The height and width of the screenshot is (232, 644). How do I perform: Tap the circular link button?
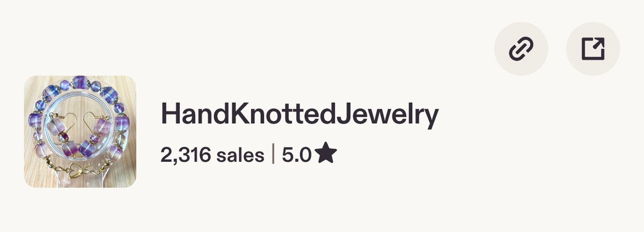tap(521, 49)
